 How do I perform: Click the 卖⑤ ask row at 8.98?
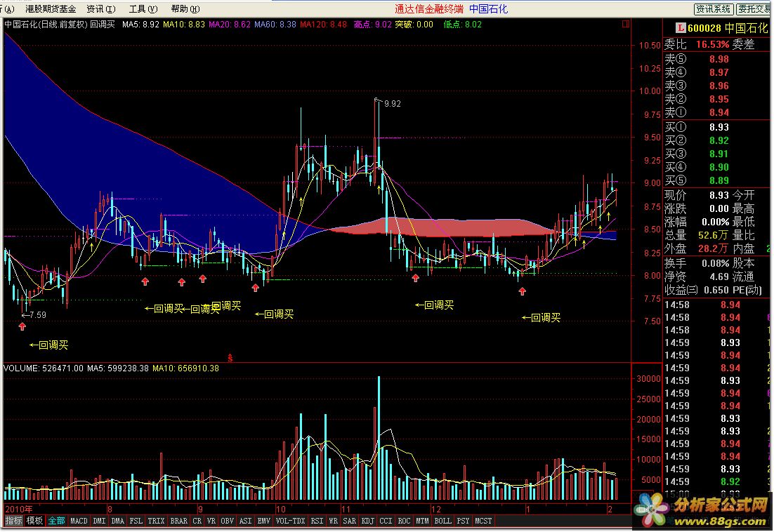pyautogui.click(x=716, y=59)
